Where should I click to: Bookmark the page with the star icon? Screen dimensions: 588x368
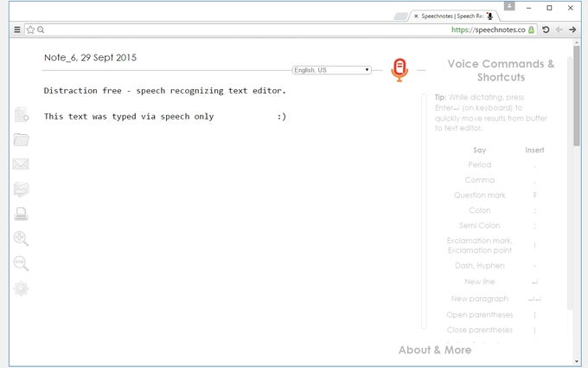(x=30, y=29)
